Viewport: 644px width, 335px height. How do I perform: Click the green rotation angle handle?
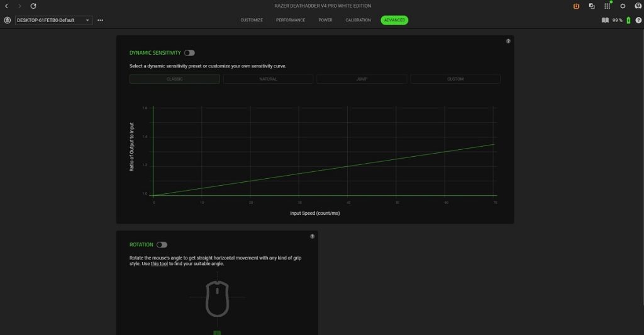[x=217, y=332]
